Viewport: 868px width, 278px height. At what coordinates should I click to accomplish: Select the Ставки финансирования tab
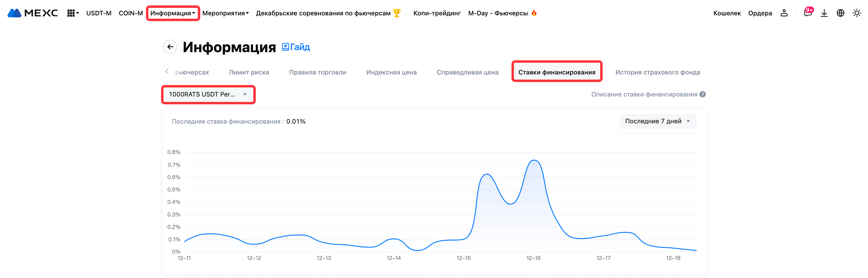click(x=556, y=72)
